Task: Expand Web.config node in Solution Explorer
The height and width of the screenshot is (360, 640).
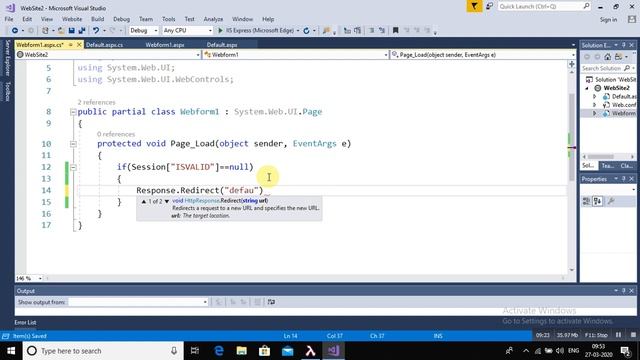Action: pos(595,105)
